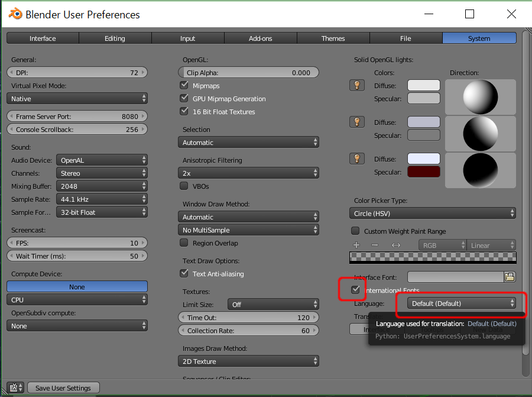Open the file browser for Interface Font
The width and height of the screenshot is (532, 397).
click(510, 277)
